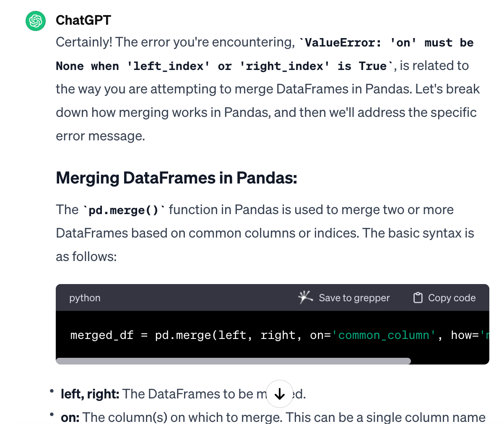The height and width of the screenshot is (424, 504).
Task: Click the code block horizontal scrollbar thumb
Action: [x=233, y=361]
